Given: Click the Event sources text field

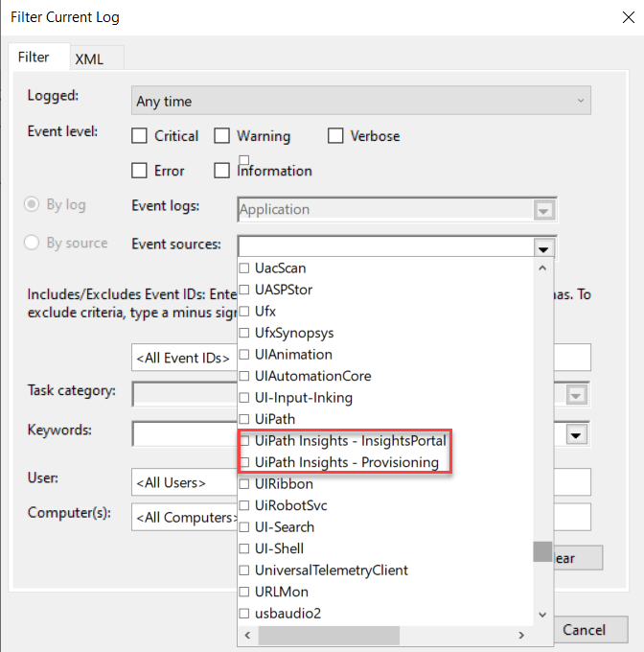Looking at the screenshot, I should pos(386,247).
